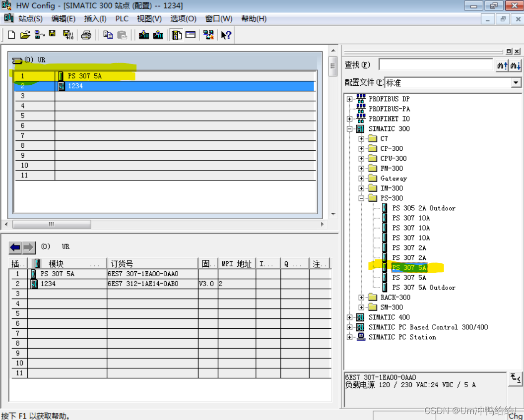
Task: Open the 帮助(H) menu
Action: (x=254, y=19)
